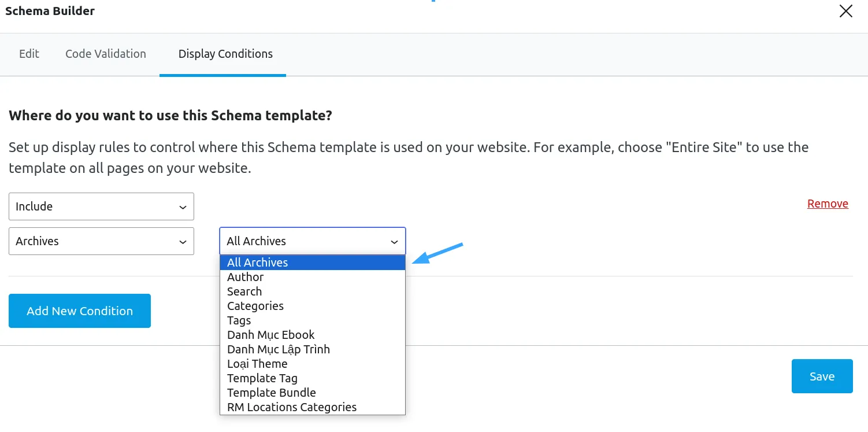The image size is (868, 432).
Task: Pick Loại Theme from the list
Action: click(313, 364)
